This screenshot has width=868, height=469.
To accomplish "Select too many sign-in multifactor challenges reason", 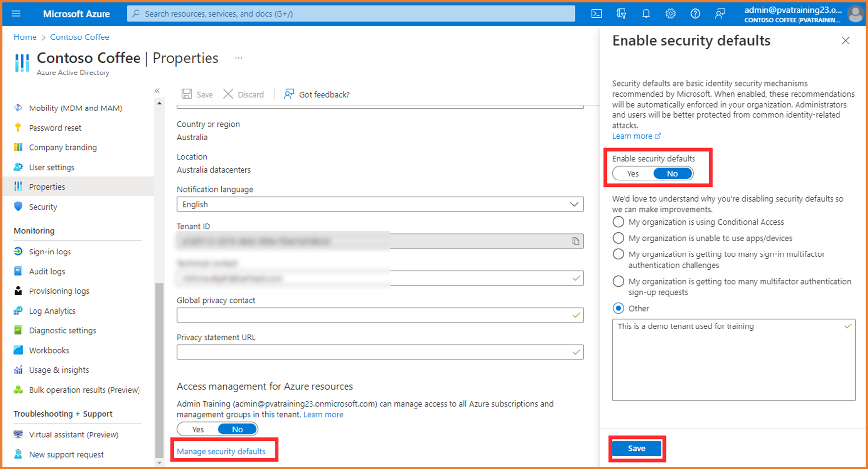I will (618, 254).
